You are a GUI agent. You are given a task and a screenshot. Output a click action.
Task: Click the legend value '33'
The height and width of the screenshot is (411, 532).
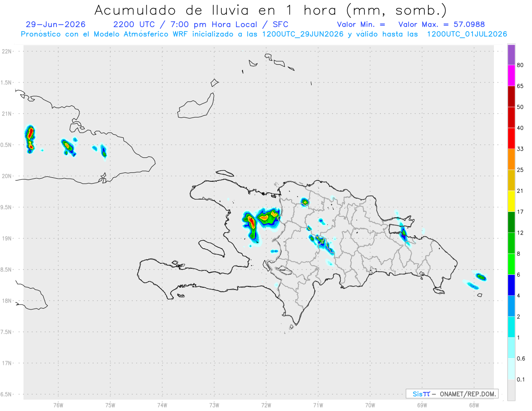(520, 149)
